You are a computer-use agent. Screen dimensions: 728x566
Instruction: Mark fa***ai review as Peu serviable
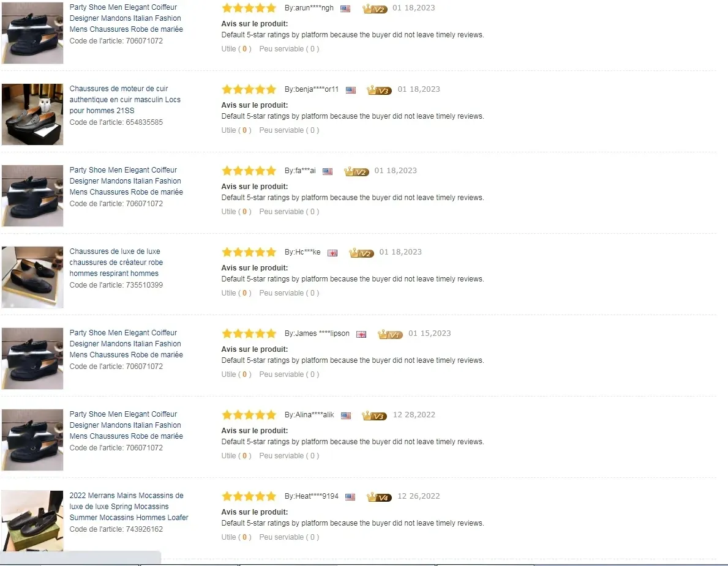(x=289, y=212)
